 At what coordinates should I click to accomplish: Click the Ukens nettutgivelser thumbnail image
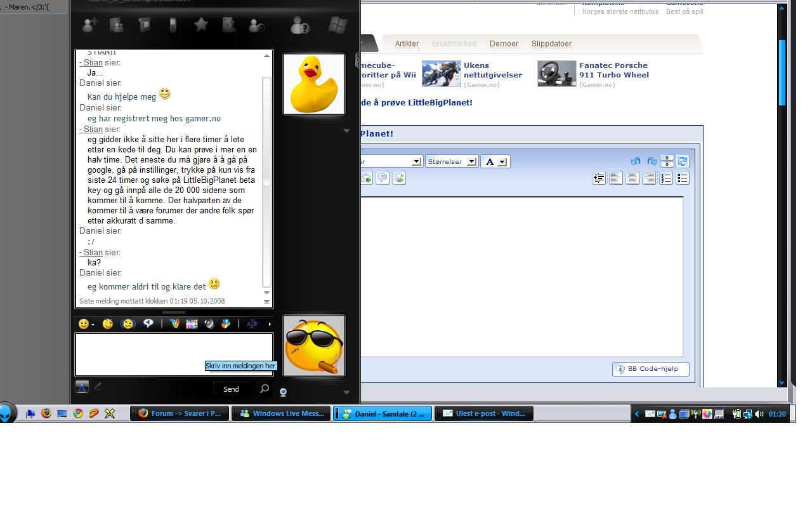coord(441,74)
